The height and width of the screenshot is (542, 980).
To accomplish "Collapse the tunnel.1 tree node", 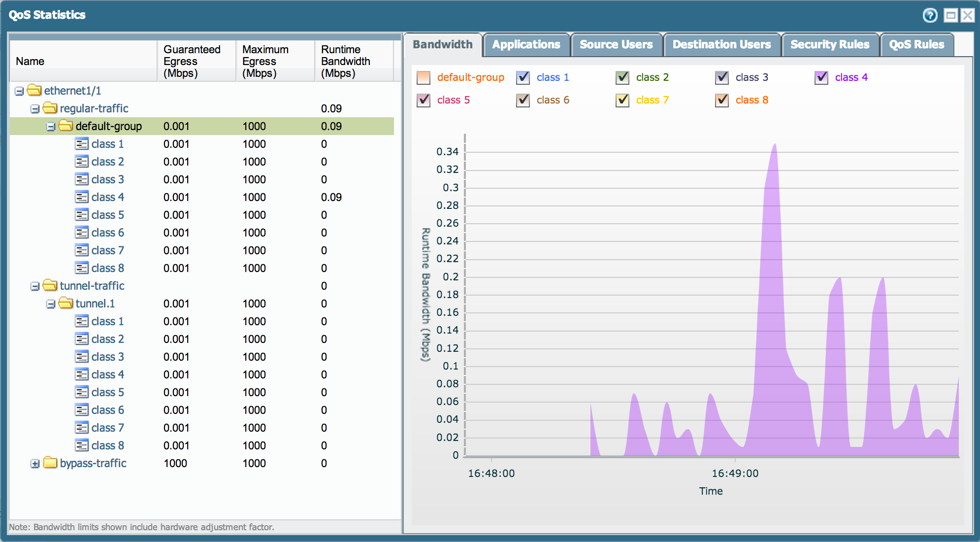I will pyautogui.click(x=51, y=304).
